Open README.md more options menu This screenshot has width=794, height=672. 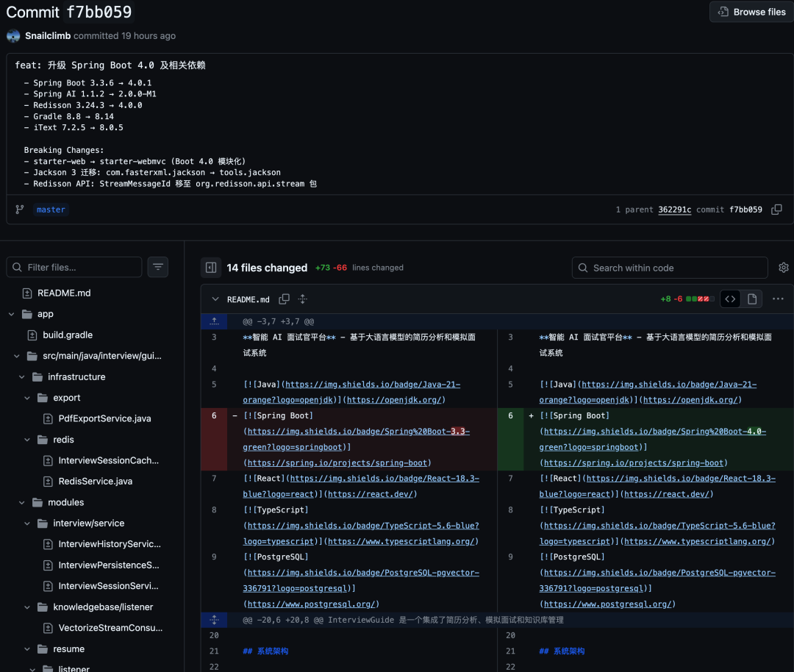tap(778, 299)
